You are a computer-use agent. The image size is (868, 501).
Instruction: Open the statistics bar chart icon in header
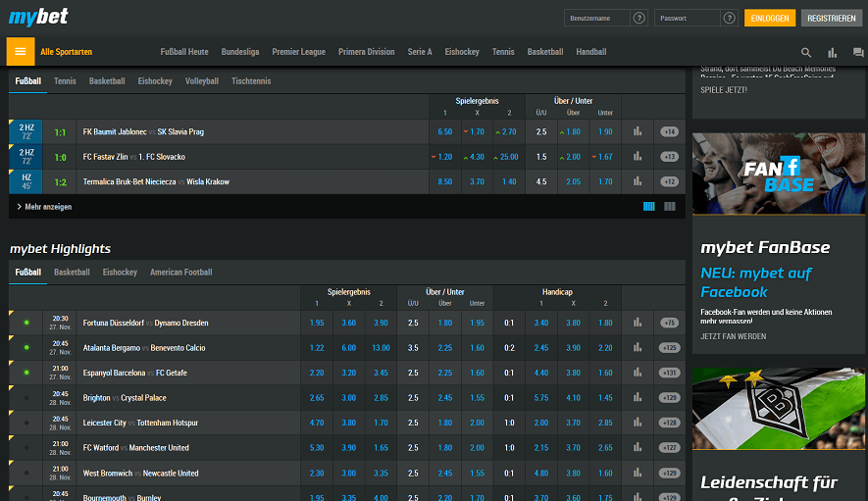point(832,53)
